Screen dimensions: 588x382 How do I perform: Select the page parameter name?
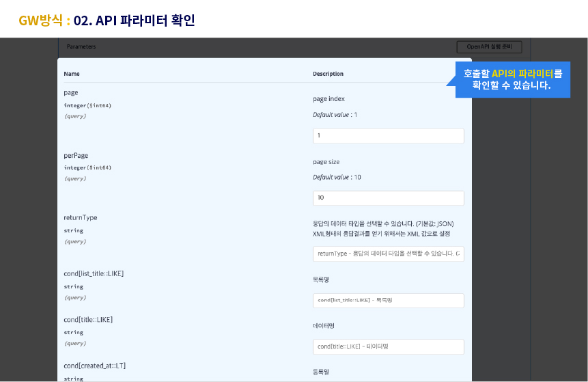[x=71, y=93]
